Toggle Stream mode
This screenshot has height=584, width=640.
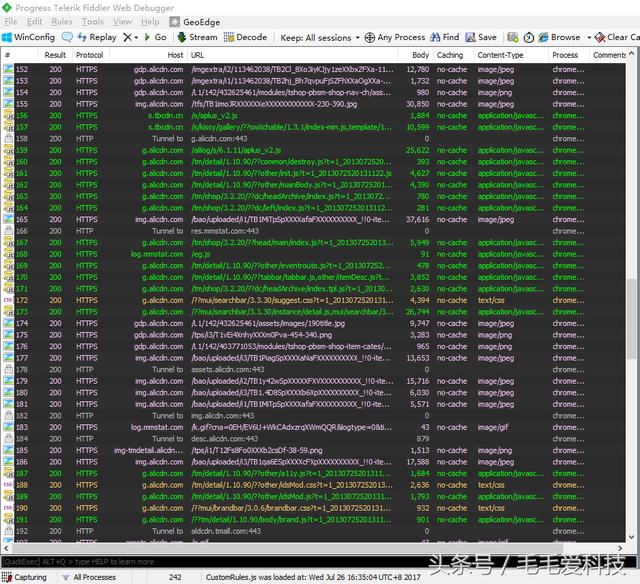click(x=197, y=37)
